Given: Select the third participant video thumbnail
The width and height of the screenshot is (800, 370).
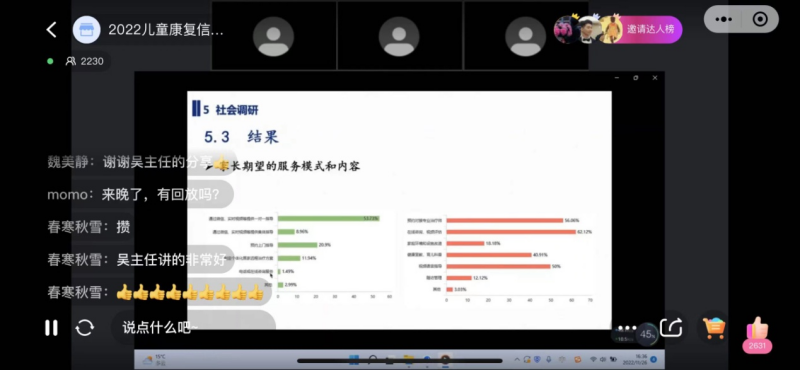Looking at the screenshot, I should click(526, 36).
